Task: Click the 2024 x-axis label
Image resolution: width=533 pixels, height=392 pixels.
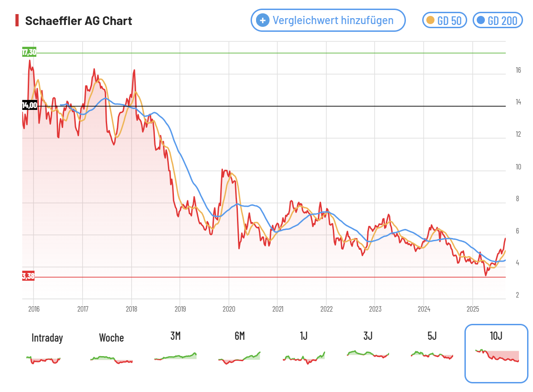Action: pyautogui.click(x=424, y=309)
